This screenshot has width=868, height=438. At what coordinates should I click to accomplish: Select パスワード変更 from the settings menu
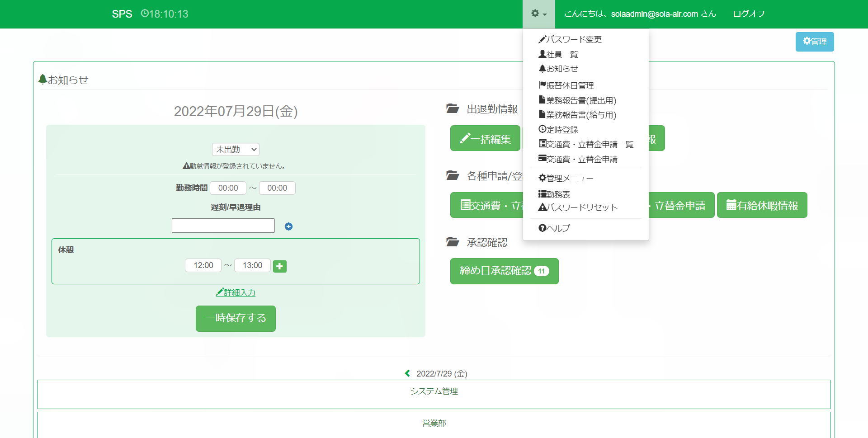coord(570,40)
